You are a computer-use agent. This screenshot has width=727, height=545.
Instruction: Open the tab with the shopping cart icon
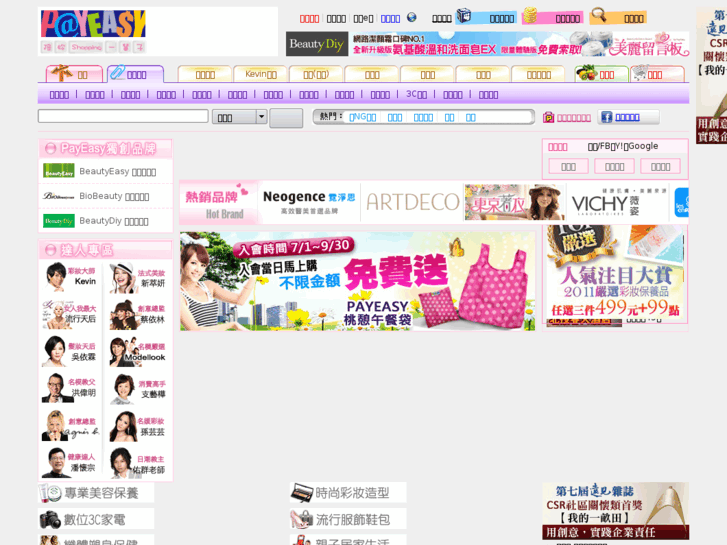(657, 74)
